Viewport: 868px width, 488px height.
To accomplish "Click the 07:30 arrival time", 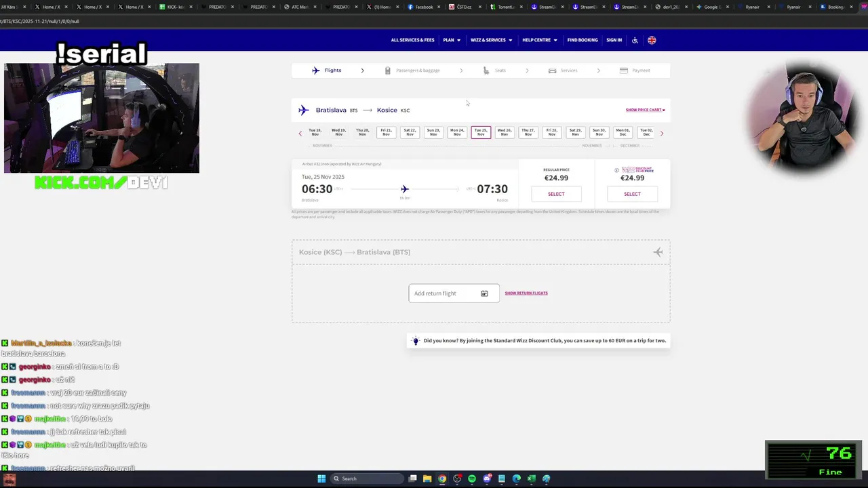I will (492, 189).
